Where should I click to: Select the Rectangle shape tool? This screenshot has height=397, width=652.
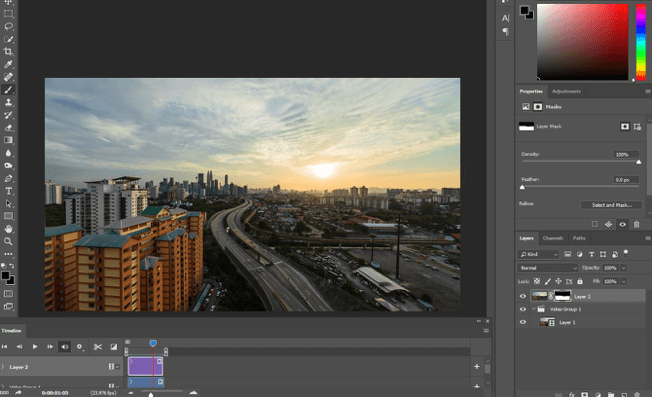[8, 216]
